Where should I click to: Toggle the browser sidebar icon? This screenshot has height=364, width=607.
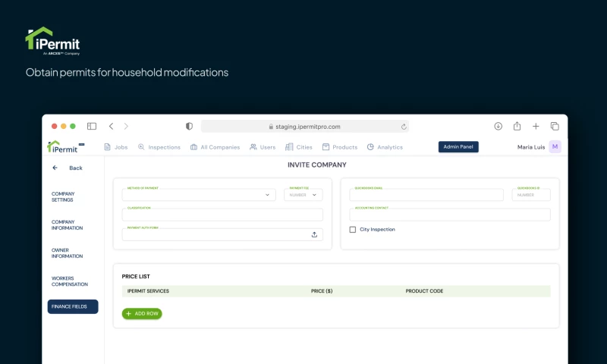pyautogui.click(x=92, y=127)
